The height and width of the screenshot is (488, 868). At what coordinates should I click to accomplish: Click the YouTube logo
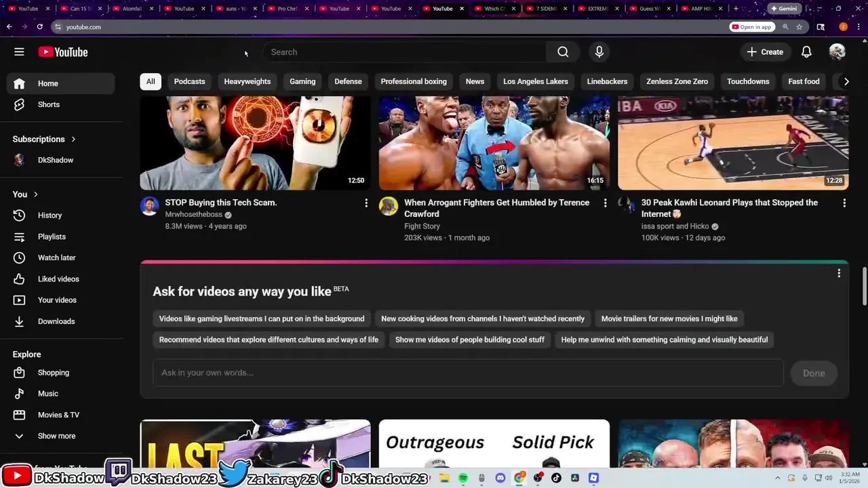[x=63, y=52]
